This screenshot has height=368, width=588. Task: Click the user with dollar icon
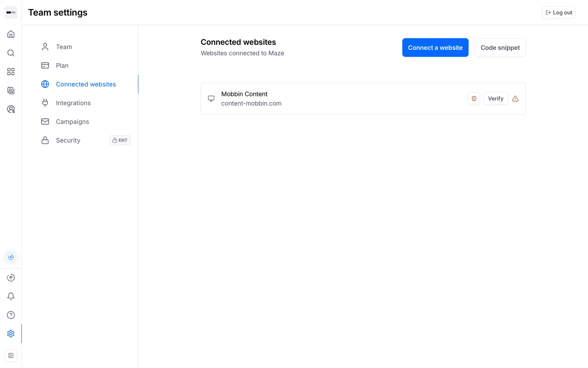coord(11,109)
